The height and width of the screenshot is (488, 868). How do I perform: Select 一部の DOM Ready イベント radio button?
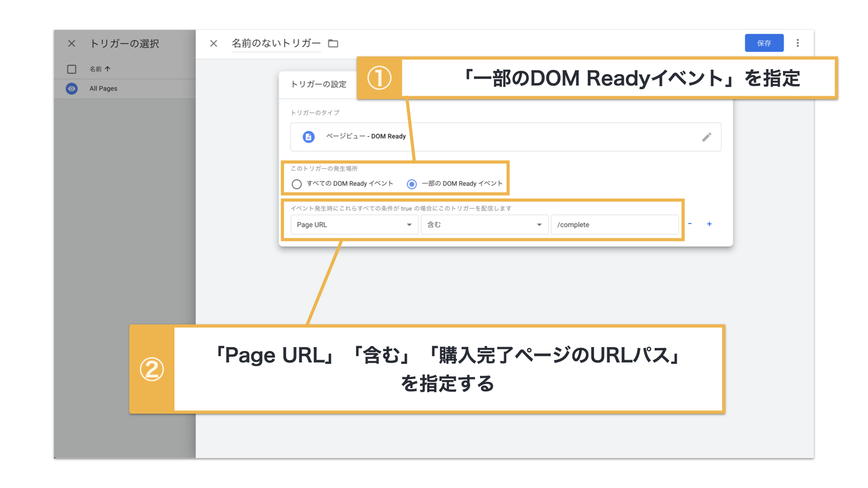411,184
